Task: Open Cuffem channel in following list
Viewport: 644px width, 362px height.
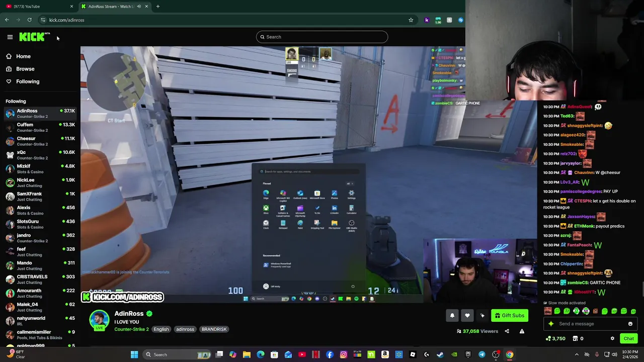Action: point(40,128)
